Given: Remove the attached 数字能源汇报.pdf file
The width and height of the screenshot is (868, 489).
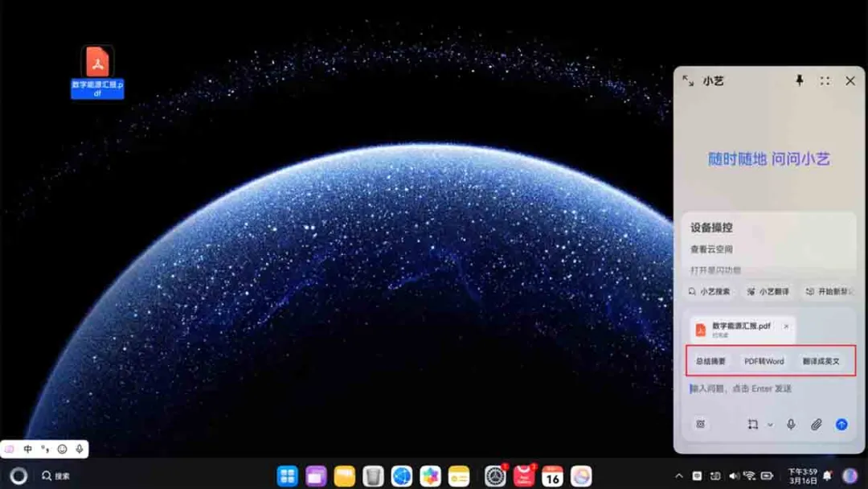Looking at the screenshot, I should 786,327.
